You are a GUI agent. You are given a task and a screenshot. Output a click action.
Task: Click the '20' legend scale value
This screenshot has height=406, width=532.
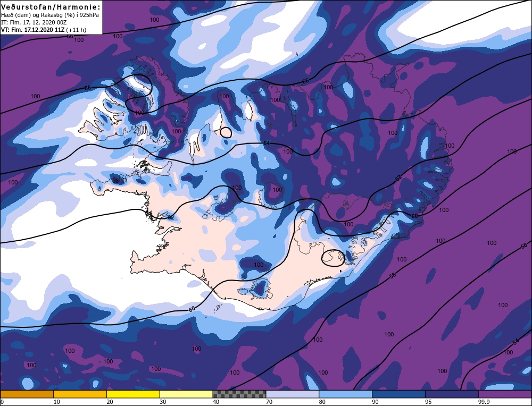110,402
